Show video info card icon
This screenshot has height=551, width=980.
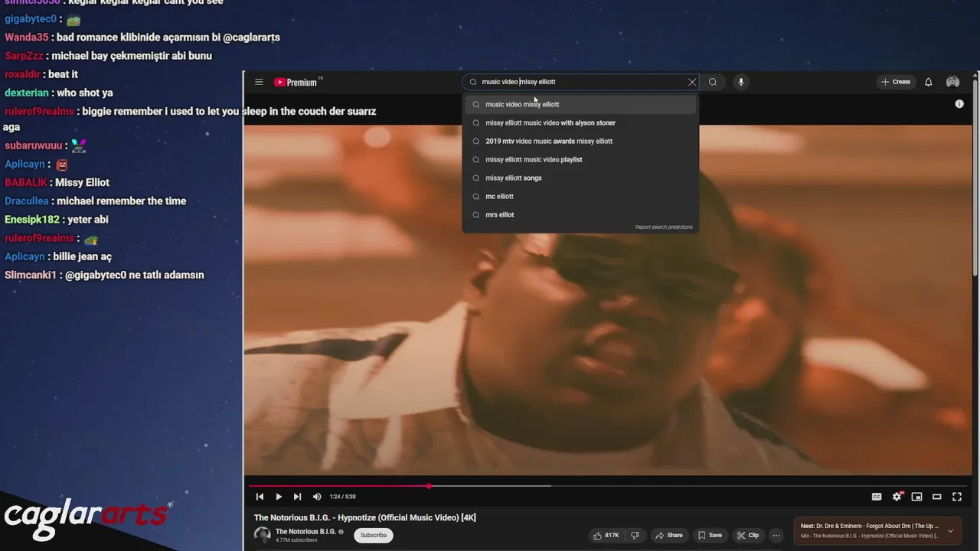tap(959, 104)
